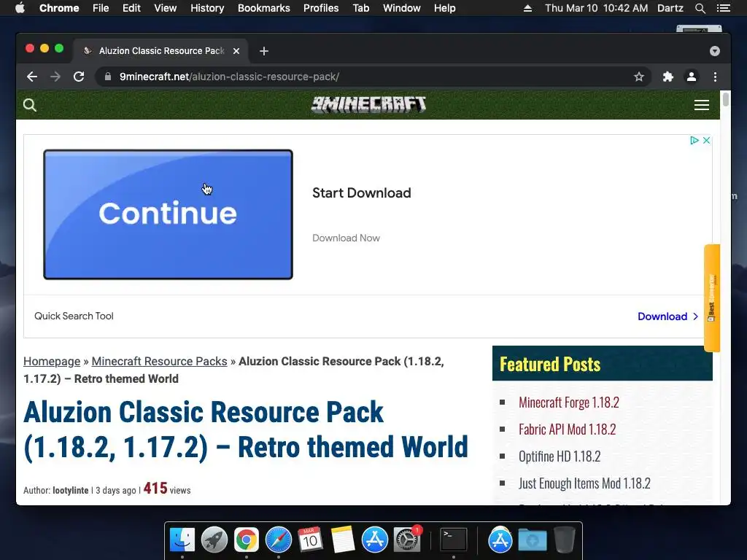This screenshot has height=560, width=747.
Task: Open Notification Center list icon
Action: tap(723, 8)
